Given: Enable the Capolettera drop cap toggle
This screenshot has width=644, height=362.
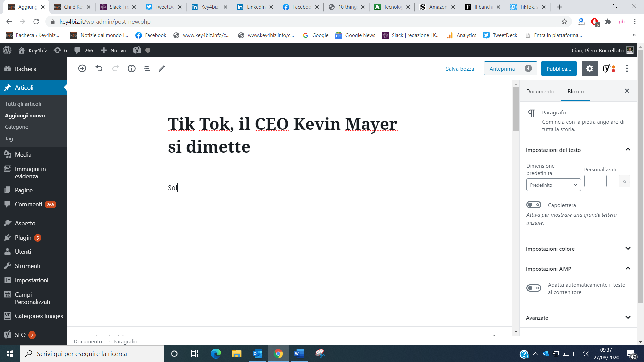Looking at the screenshot, I should (x=534, y=205).
